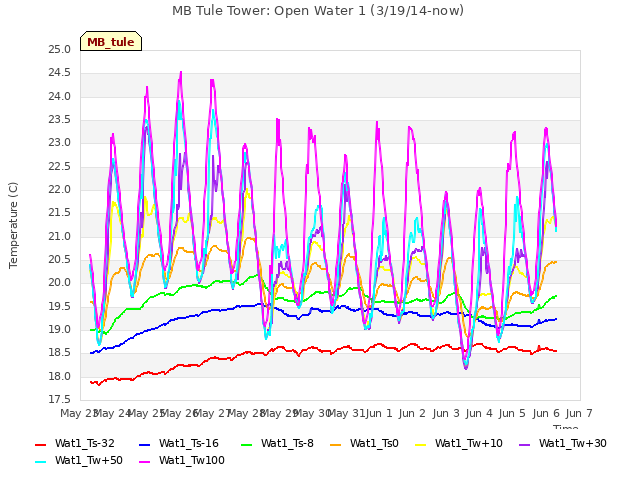Click the 23.0 y-axis tick label
Image resolution: width=640 pixels, height=480 pixels.
tap(60, 143)
